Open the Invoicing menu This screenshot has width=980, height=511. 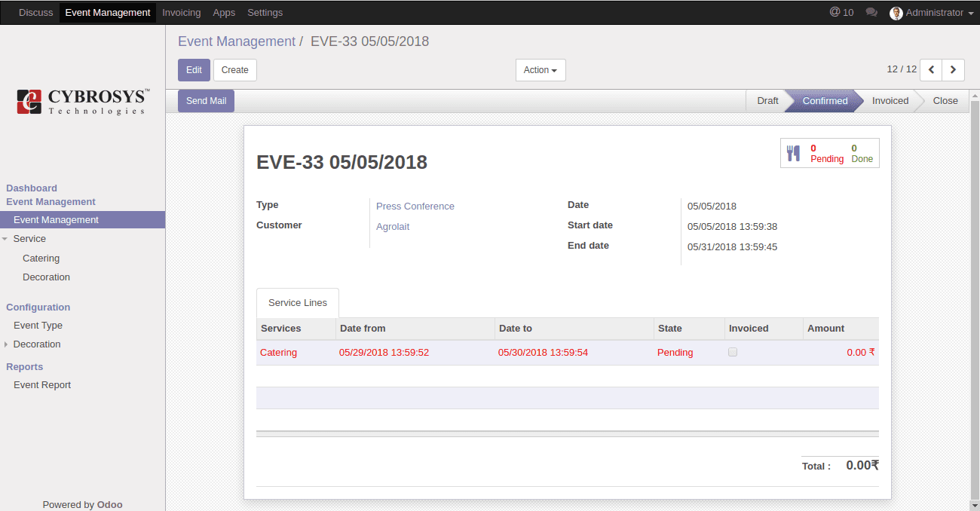[182, 12]
